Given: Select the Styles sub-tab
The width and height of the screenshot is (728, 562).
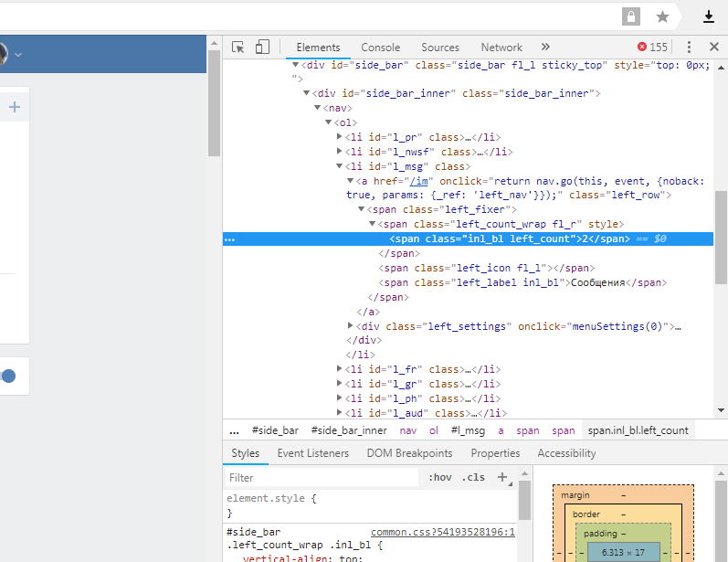Looking at the screenshot, I should coord(245,453).
